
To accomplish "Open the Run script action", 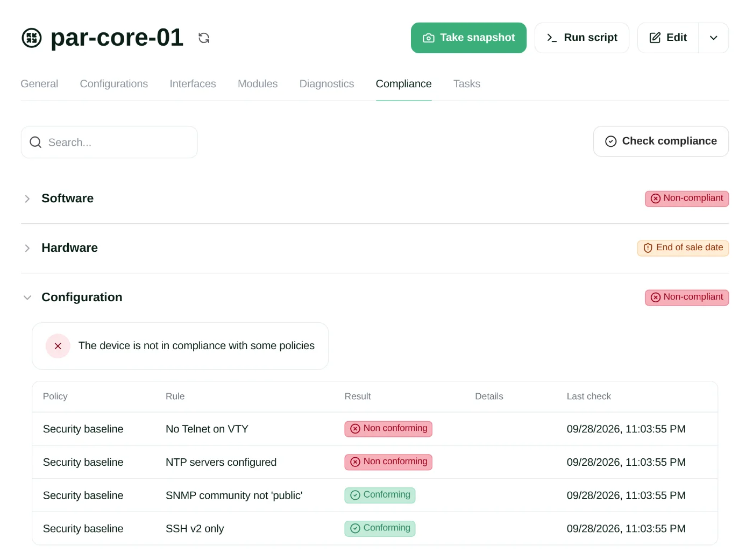I will coord(581,38).
